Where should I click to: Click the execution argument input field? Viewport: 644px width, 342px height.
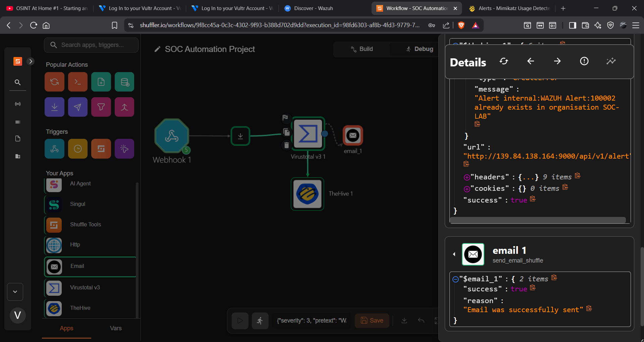point(312,321)
